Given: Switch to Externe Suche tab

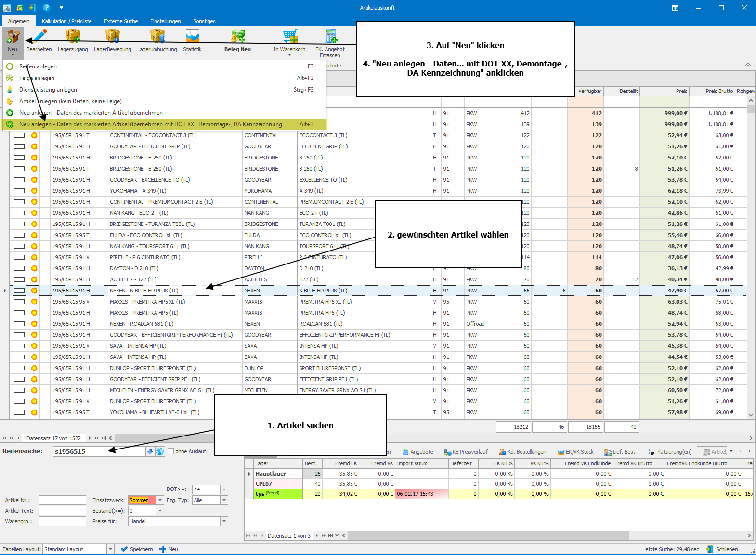Looking at the screenshot, I should point(121,21).
